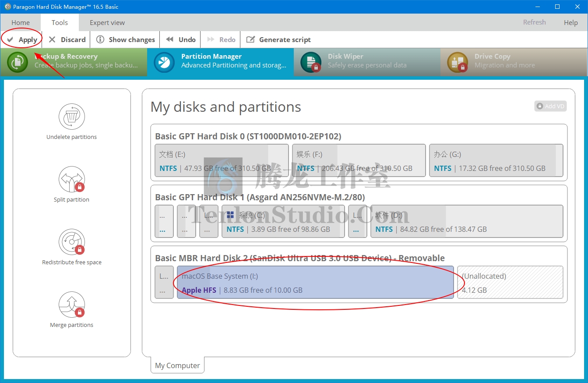Open the locked Disk Wiper section

click(367, 62)
